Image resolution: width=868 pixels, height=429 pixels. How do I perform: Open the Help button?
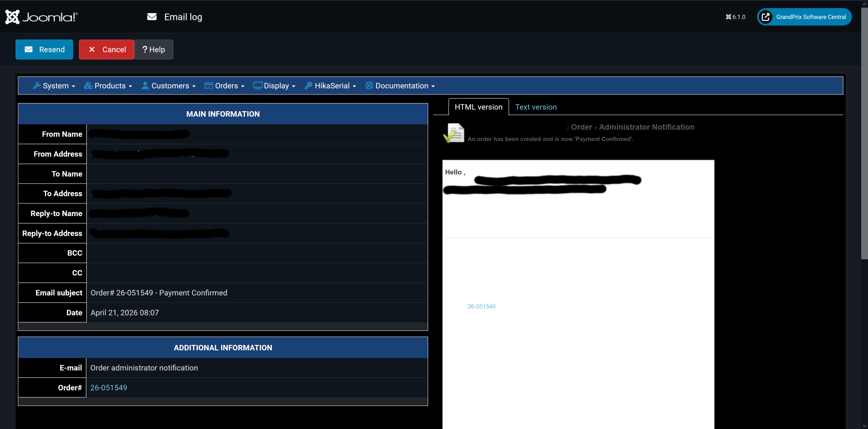[154, 50]
